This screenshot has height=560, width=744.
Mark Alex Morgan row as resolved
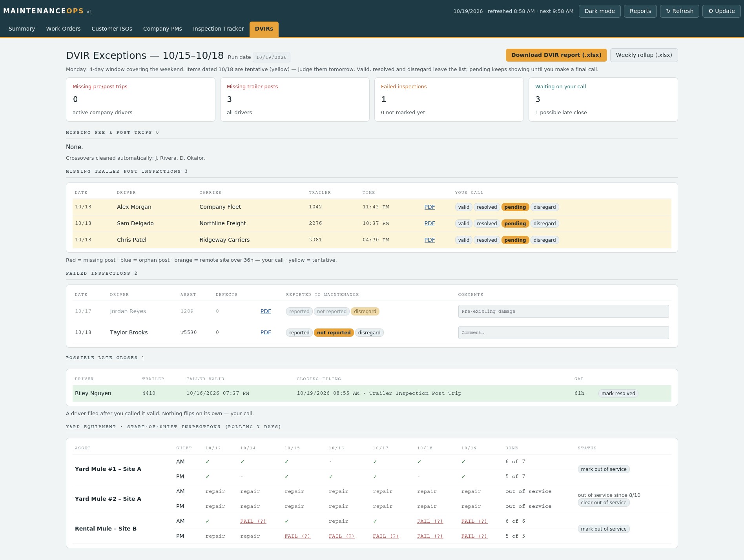tap(487, 207)
